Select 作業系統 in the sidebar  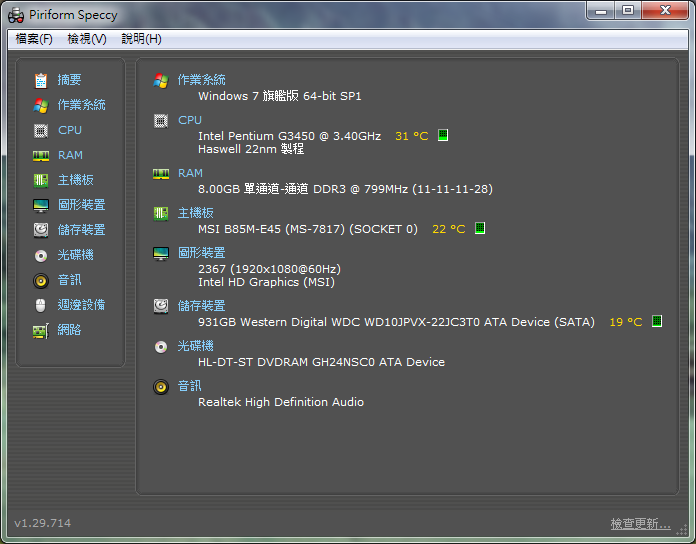82,105
